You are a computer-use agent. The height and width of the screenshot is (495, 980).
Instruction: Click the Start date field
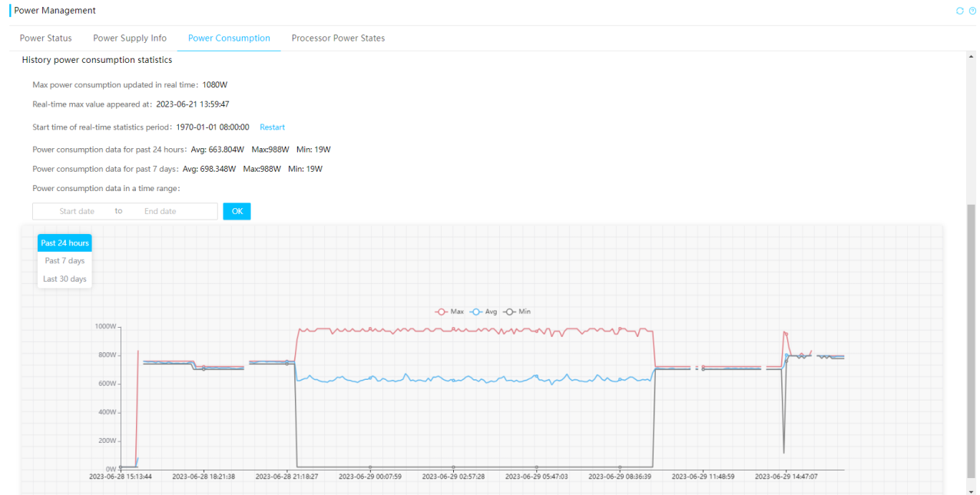pyautogui.click(x=77, y=211)
